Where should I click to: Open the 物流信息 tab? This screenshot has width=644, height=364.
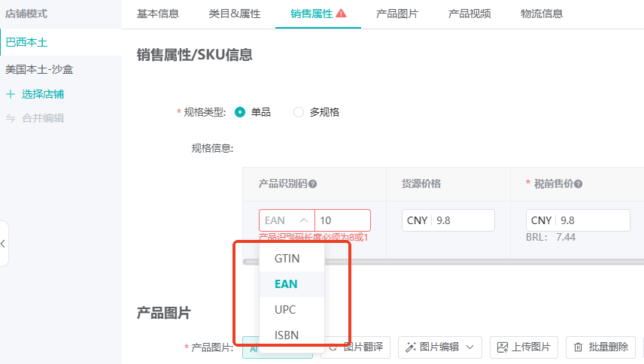542,14
